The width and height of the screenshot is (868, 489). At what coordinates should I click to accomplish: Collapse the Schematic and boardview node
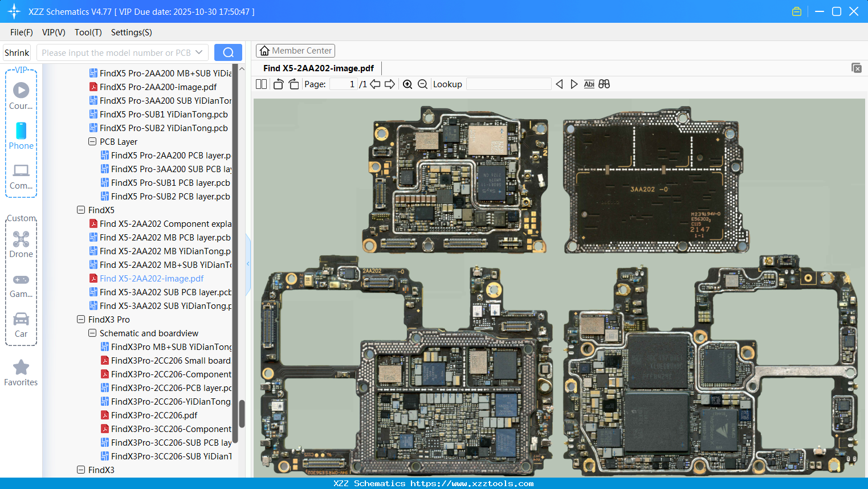click(92, 333)
